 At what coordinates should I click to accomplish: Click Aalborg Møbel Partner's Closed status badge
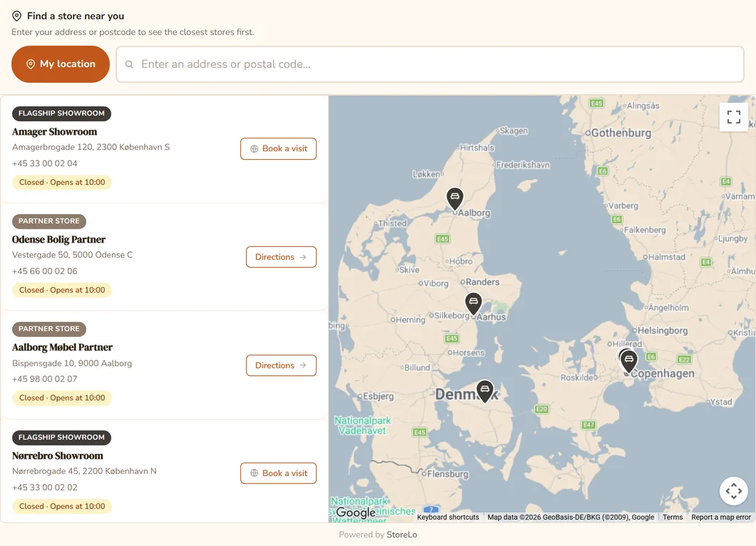click(x=62, y=398)
